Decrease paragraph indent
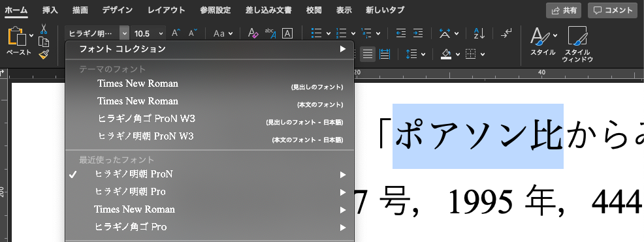The image size is (644, 242). [x=401, y=33]
